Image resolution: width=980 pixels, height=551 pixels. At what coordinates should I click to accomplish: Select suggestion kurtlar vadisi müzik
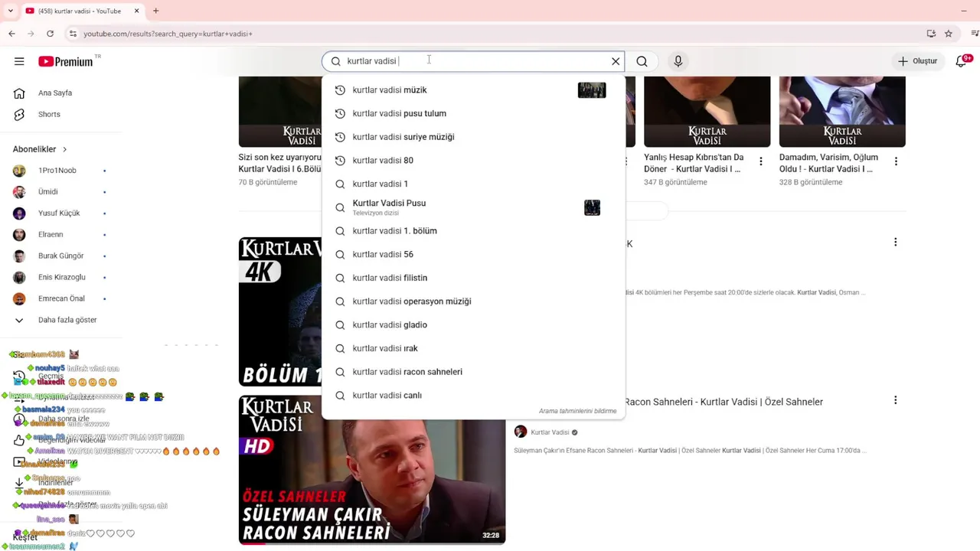(x=473, y=90)
